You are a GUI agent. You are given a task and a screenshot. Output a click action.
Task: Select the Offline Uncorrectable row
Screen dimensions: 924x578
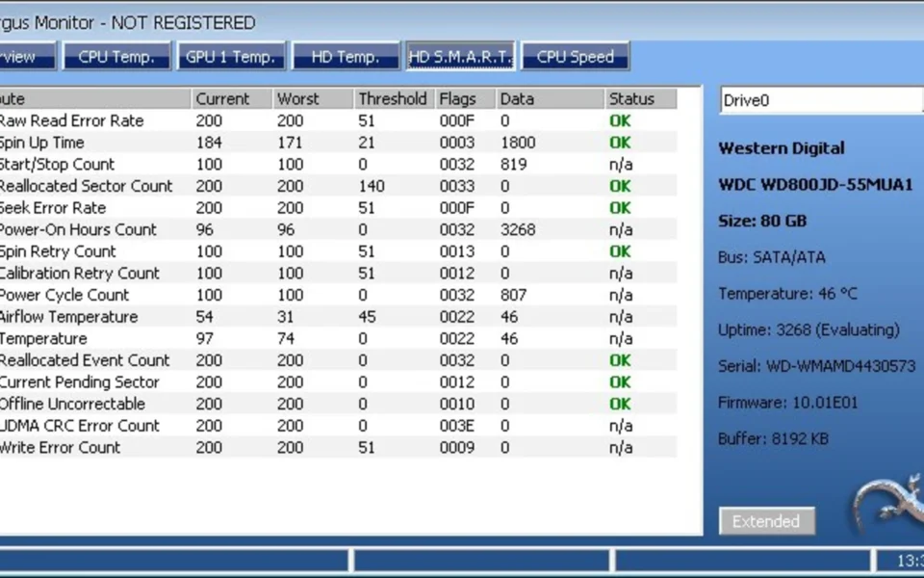tap(338, 404)
